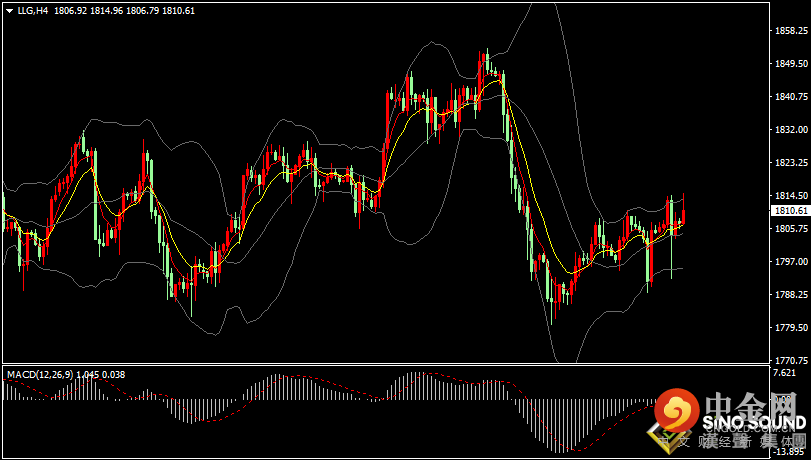Click the 1832.00 price scale label
This screenshot has height=460, width=811.
(x=790, y=130)
